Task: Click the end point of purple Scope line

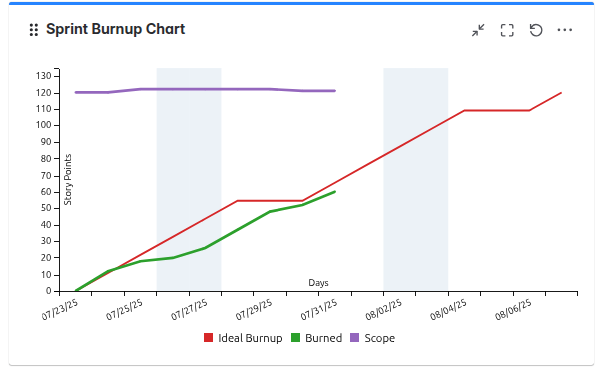Action: click(x=335, y=91)
